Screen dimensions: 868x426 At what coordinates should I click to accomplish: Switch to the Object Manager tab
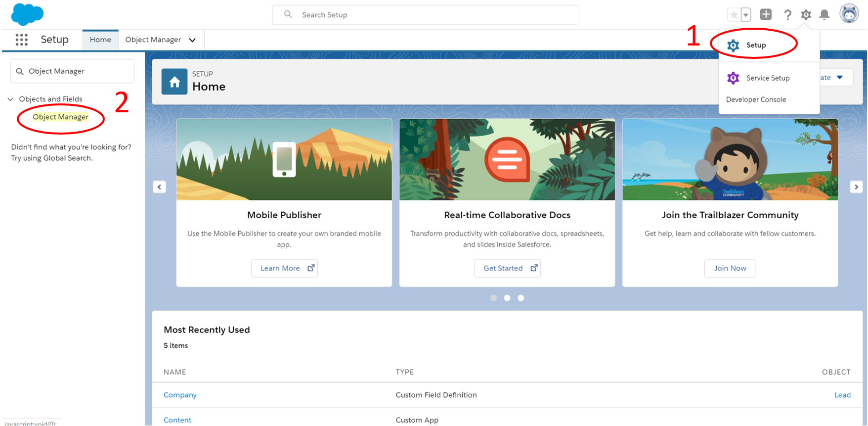(153, 40)
